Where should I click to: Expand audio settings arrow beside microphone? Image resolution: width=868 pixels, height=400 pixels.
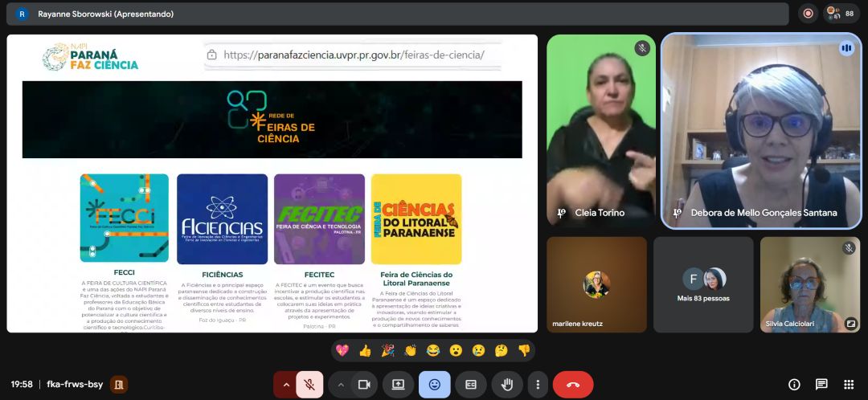[285, 385]
